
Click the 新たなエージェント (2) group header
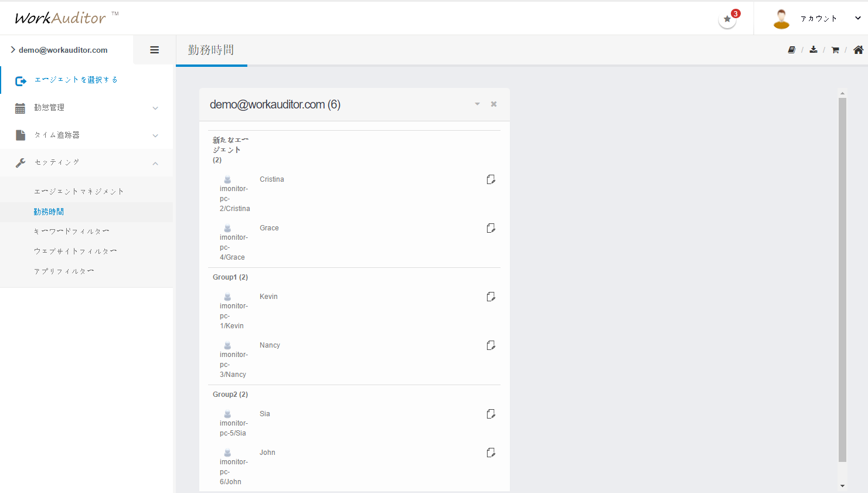tap(230, 149)
